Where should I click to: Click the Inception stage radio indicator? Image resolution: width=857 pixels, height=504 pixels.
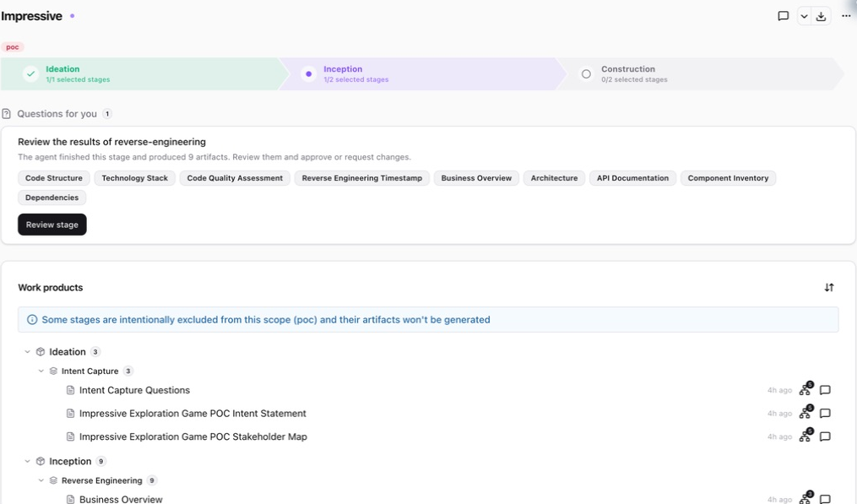click(x=308, y=73)
